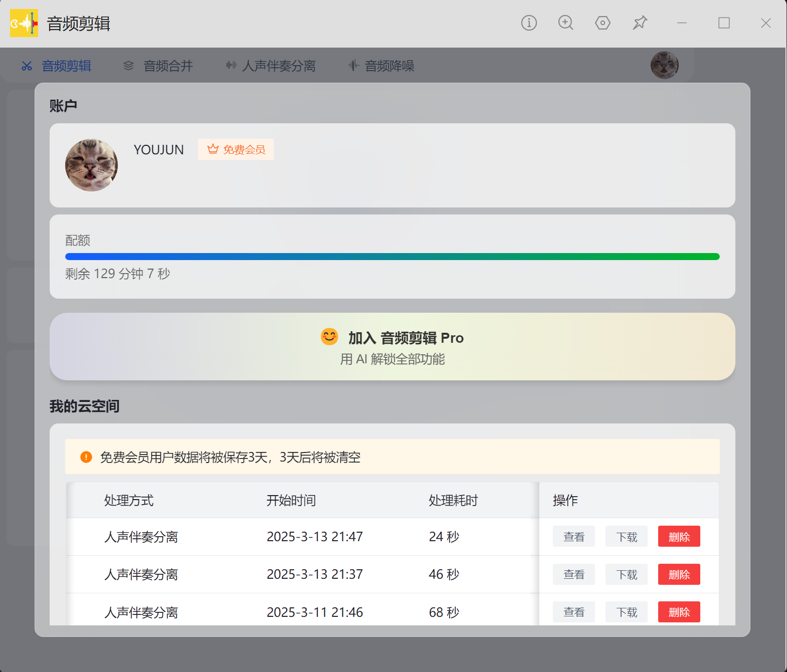Open the info icon in title bar
Viewport: 787px width, 672px height.
click(x=529, y=23)
